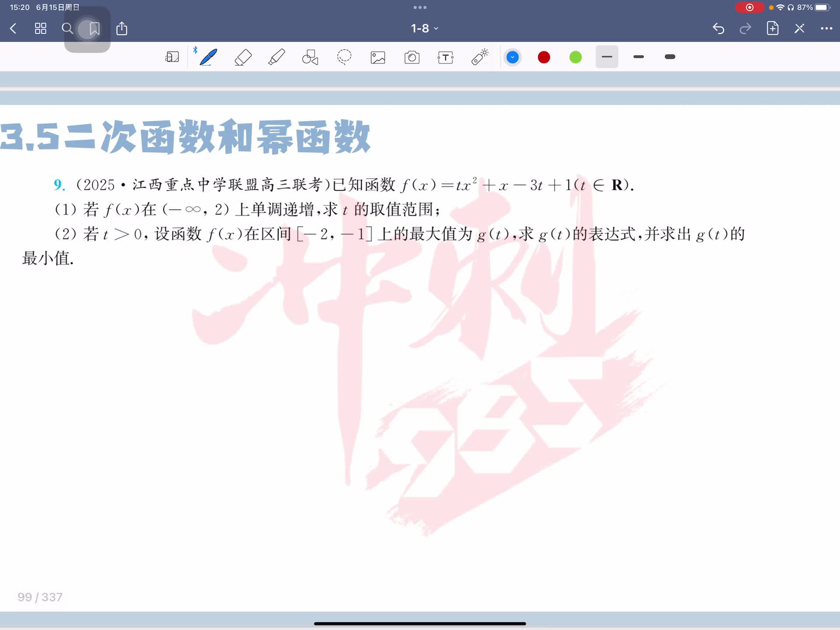Select the Highlighter tool

[x=276, y=57]
